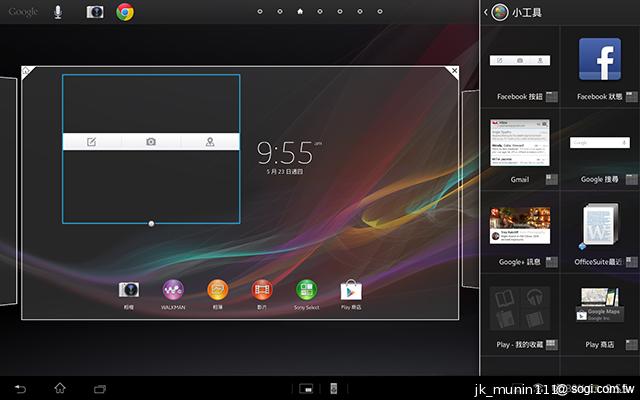
Task: Choose the OfficeSuite最近 widget
Action: coord(600,225)
